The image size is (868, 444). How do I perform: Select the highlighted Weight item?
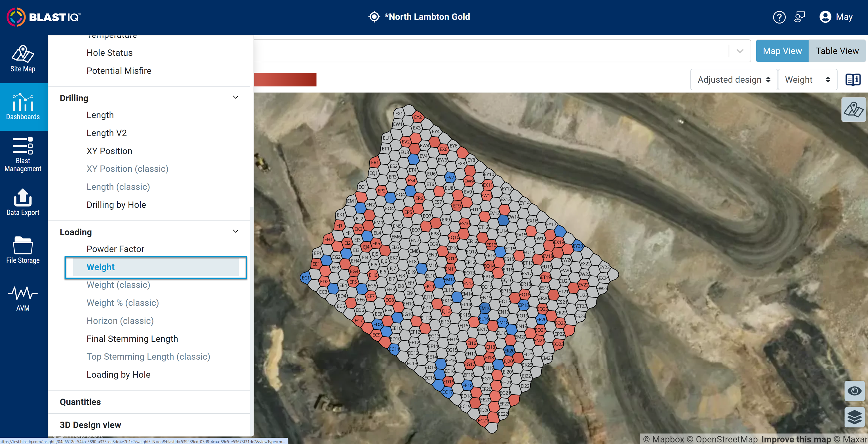pos(156,267)
